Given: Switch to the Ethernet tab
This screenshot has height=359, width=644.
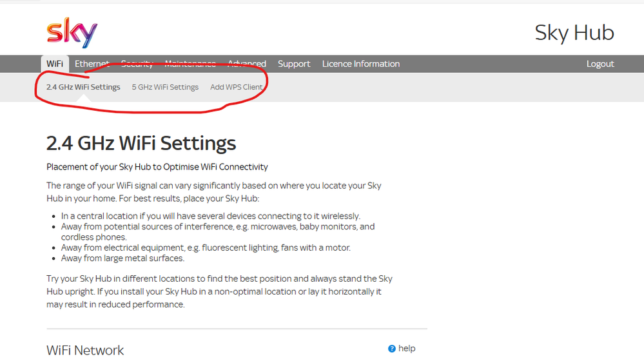Looking at the screenshot, I should [x=92, y=64].
